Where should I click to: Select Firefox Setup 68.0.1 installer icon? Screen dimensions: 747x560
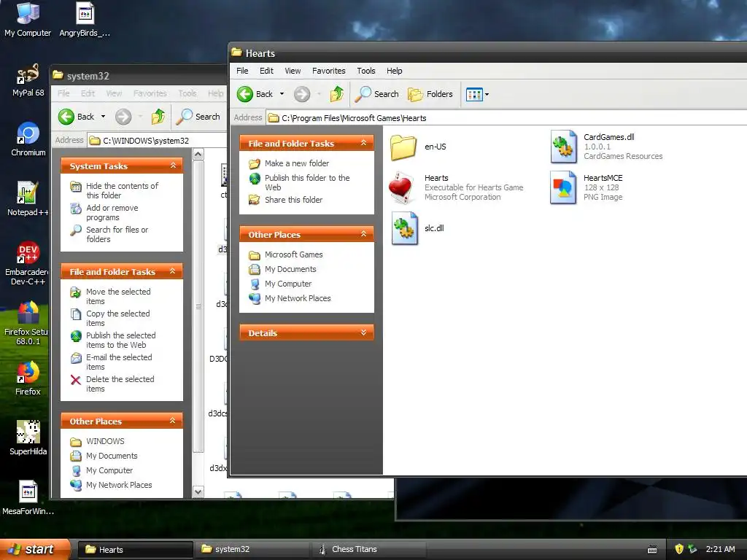click(28, 312)
